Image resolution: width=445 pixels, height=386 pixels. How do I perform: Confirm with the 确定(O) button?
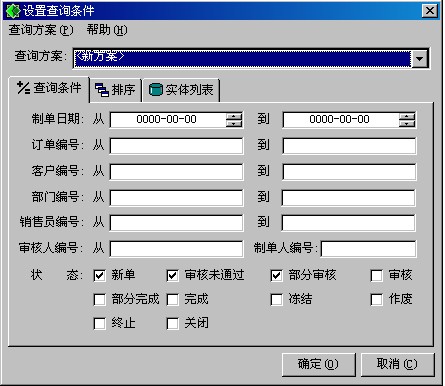coord(318,364)
